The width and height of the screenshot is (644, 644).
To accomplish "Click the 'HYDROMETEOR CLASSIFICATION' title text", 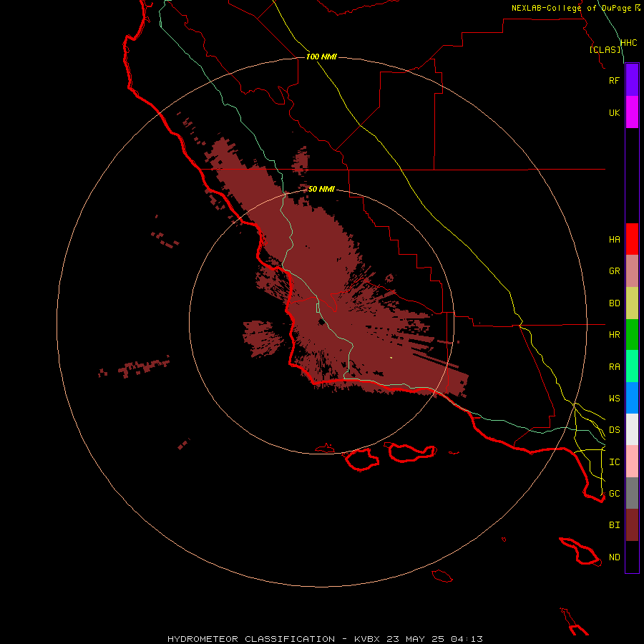I will (251, 639).
